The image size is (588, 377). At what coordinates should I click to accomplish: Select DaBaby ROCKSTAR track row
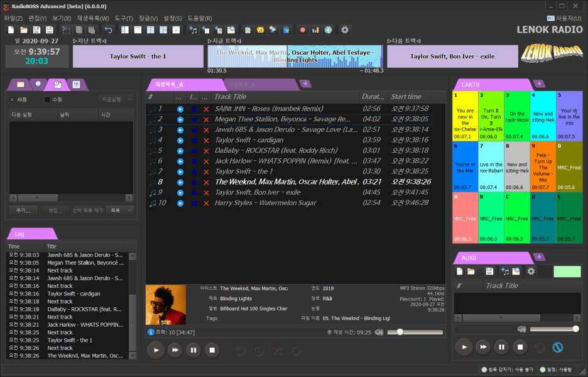click(x=288, y=150)
